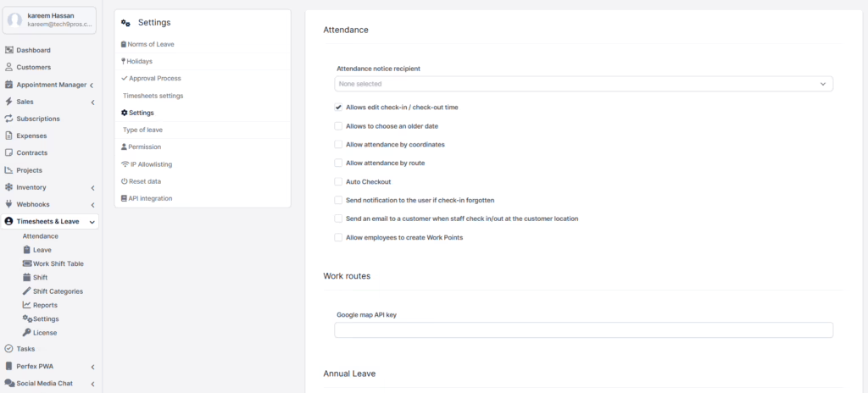Expand the Appointment Manager submenu chevron
This screenshot has height=393, width=868.
[92, 86]
